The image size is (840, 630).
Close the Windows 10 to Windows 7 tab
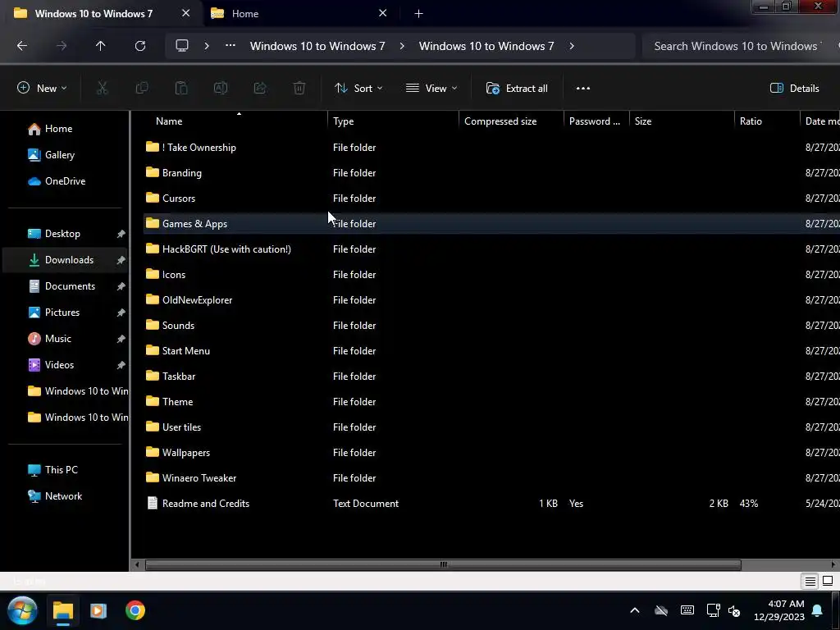click(x=185, y=13)
